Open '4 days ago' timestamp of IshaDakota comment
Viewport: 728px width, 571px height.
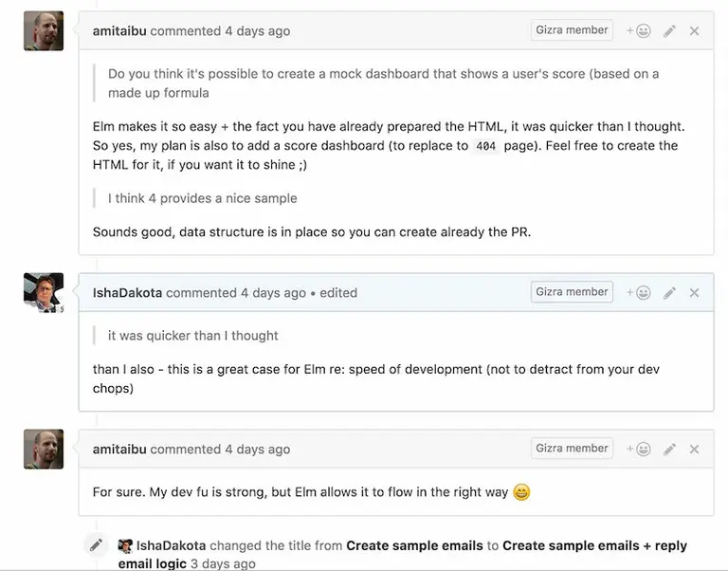[x=273, y=293]
